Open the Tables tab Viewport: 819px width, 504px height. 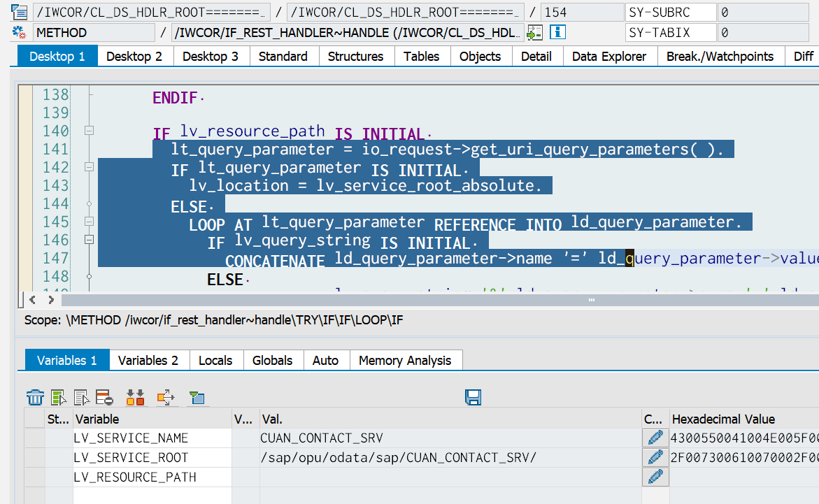[x=422, y=56]
